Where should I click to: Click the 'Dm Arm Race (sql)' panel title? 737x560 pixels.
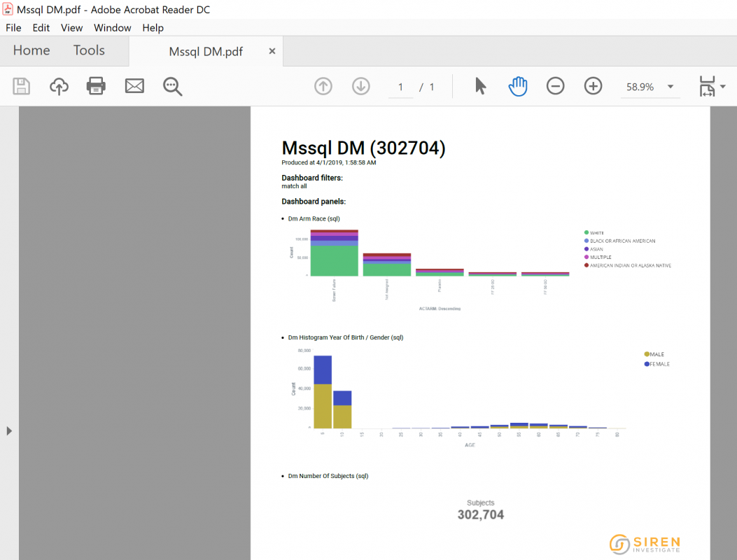[314, 218]
